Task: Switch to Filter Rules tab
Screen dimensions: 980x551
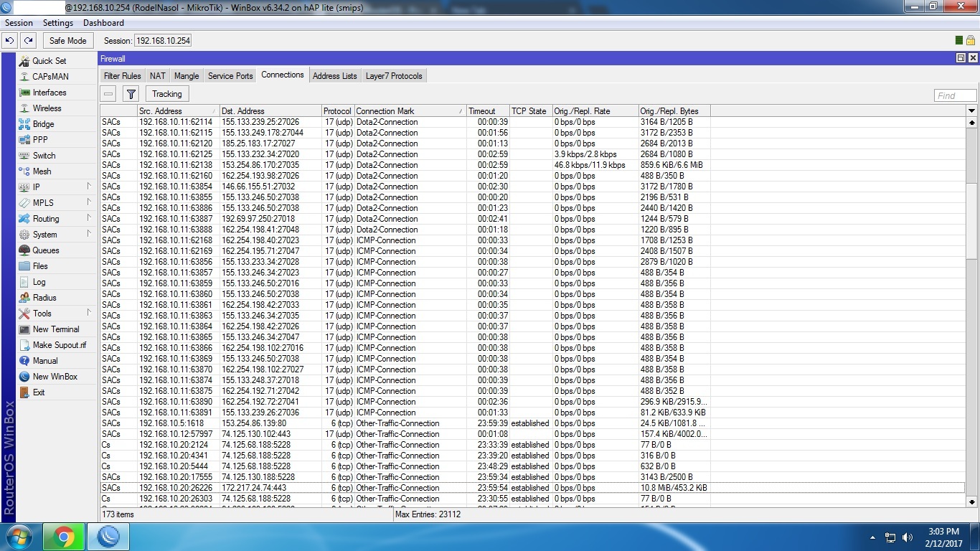Action: [122, 76]
